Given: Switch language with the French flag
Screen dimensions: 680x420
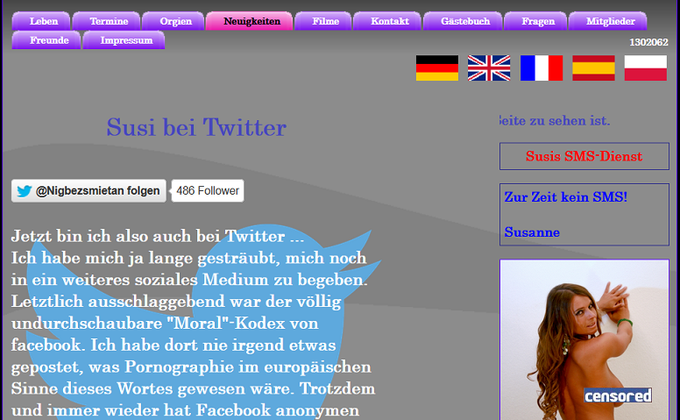Looking at the screenshot, I should (541, 68).
